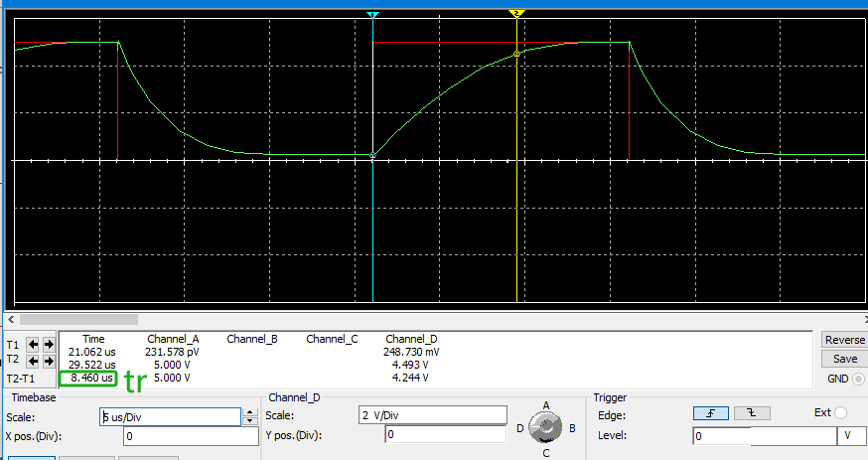Click the Timebase Scale field showing us/Div
868x460 pixels.
pos(171,417)
